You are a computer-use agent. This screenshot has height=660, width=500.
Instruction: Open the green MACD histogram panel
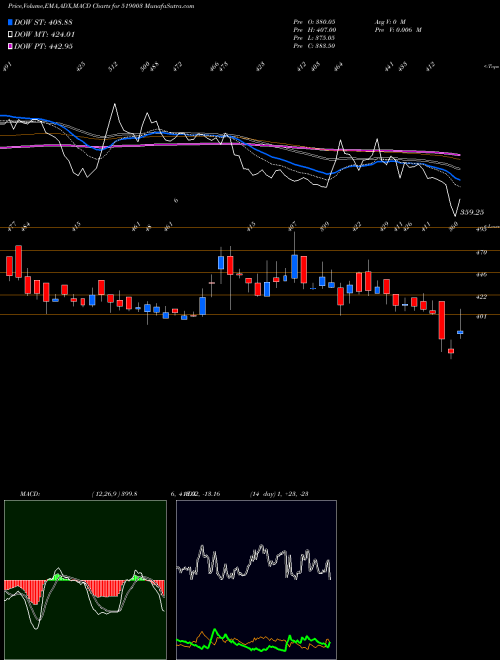coord(85,580)
